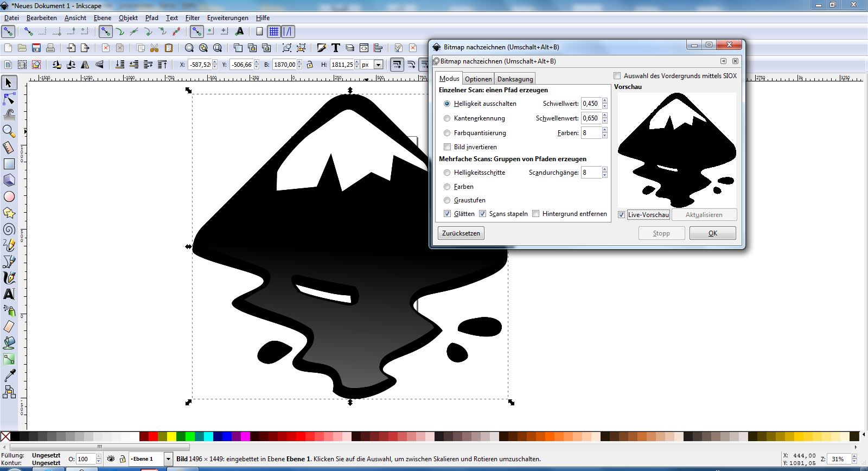Open the px units dropdown
Viewport: 868px width, 471px height.
click(378, 65)
